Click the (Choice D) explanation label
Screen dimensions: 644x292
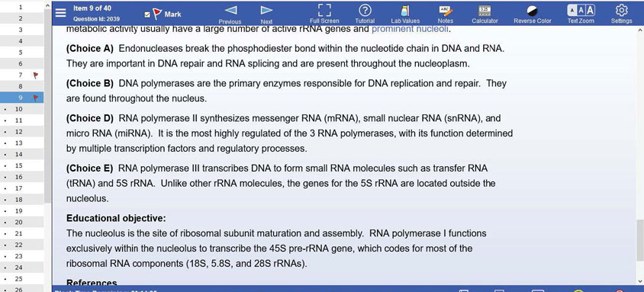(89, 118)
